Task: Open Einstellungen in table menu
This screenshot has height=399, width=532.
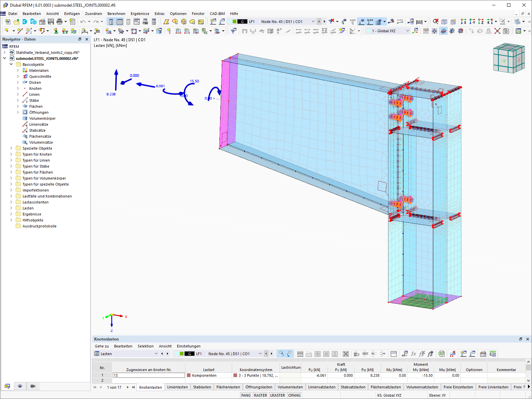Action: [x=189, y=346]
